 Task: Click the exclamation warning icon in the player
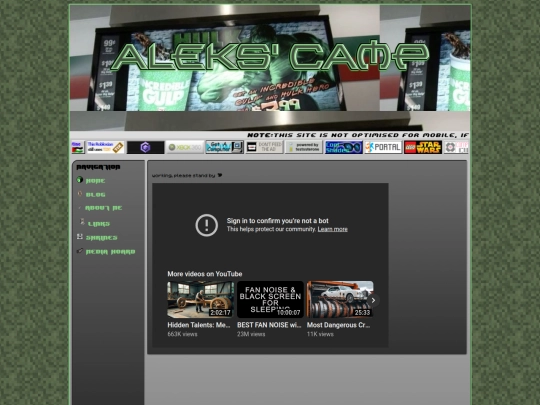tap(207, 225)
